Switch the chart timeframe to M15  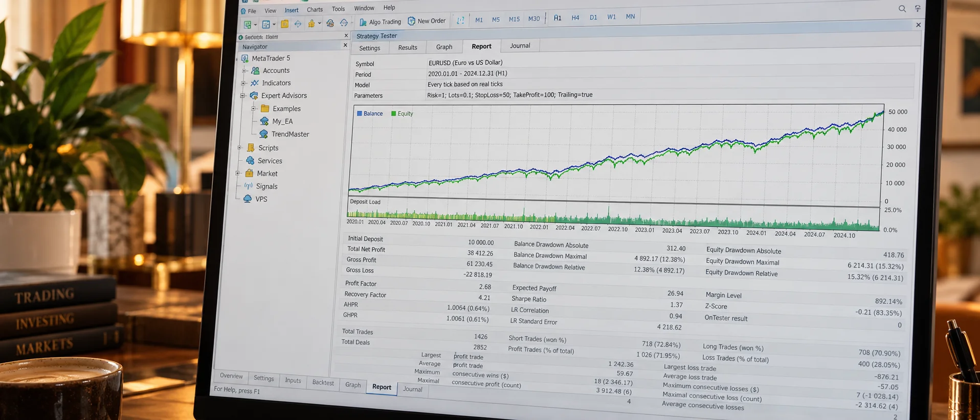(514, 19)
